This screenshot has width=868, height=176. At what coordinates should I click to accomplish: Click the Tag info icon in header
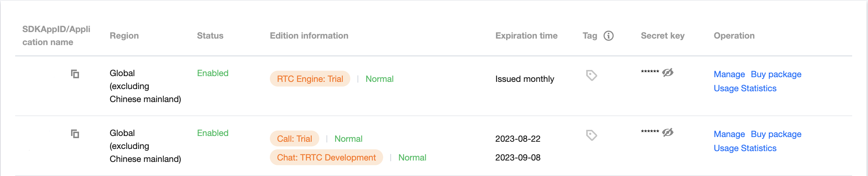point(609,36)
